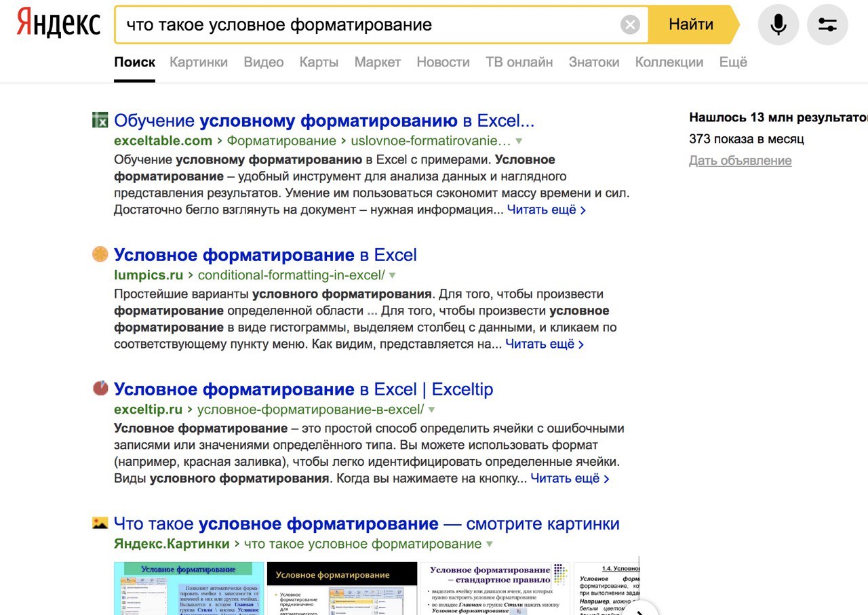Clear the search query with the X button

630,25
